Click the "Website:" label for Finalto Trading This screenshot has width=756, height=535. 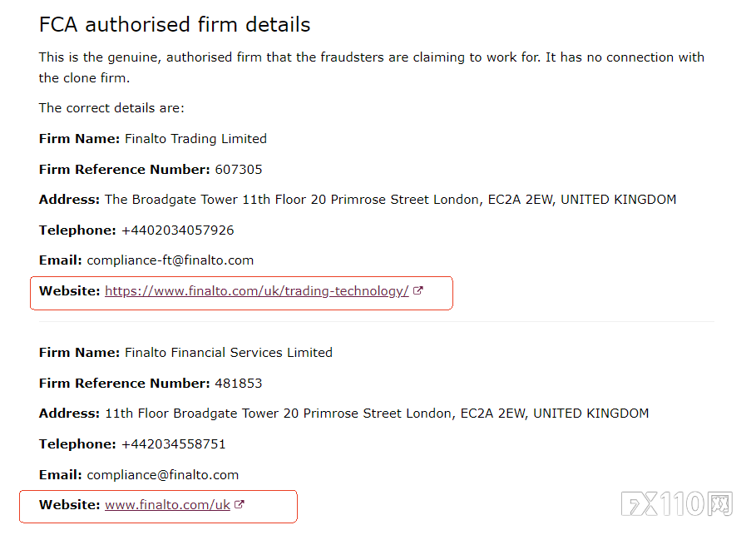click(69, 291)
